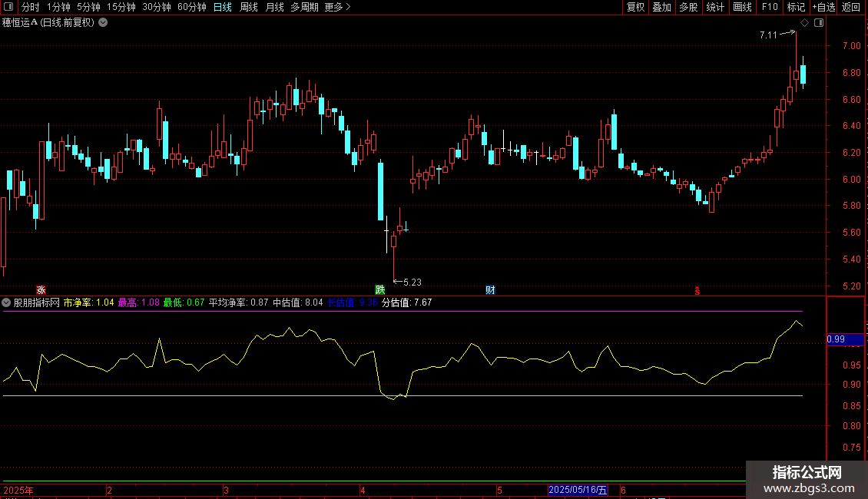Click the blue 财 financial marker
Screen dimensions: 868x499
(x=490, y=290)
